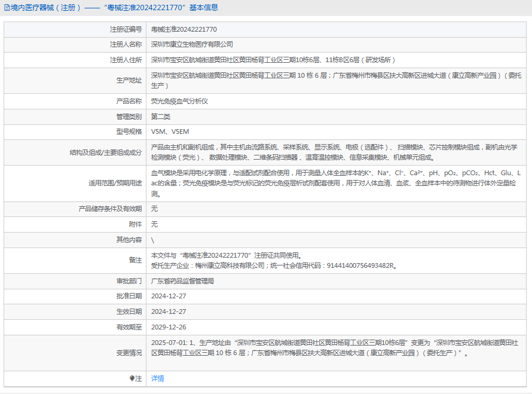Click the 变更情况 row label
This screenshot has width=532, height=394.
click(129, 353)
